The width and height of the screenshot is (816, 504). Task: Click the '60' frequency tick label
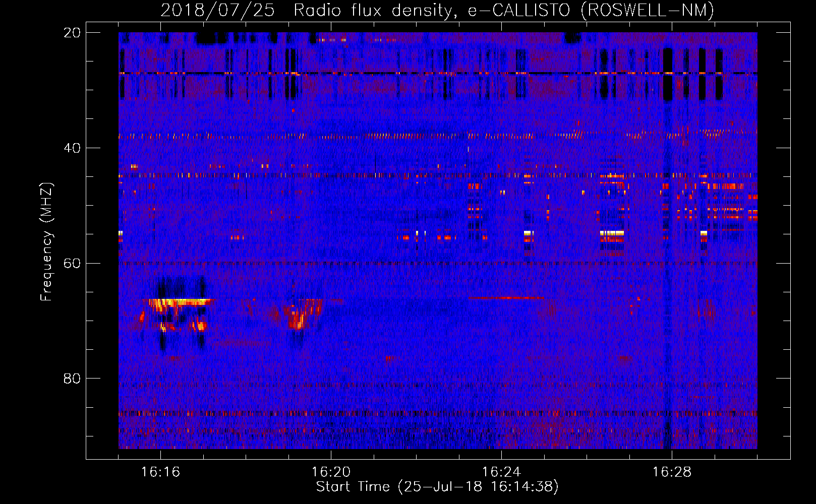point(72,264)
